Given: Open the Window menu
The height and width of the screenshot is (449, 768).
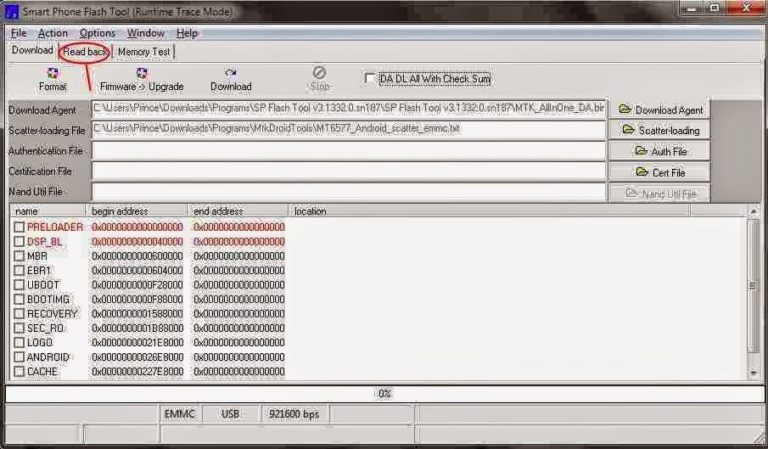Looking at the screenshot, I should point(145,33).
